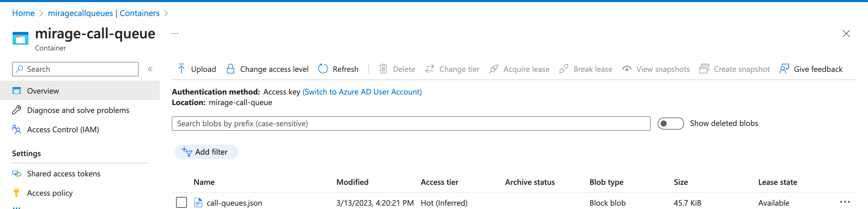This screenshot has height=209, width=868.
Task: Click the Refresh button label
Action: [x=346, y=69]
